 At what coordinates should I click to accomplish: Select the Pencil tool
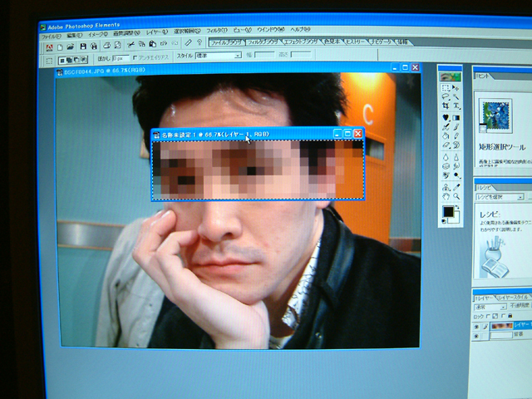click(456, 136)
